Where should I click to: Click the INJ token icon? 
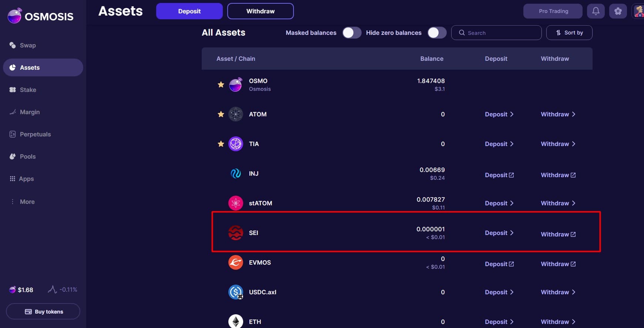point(236,173)
